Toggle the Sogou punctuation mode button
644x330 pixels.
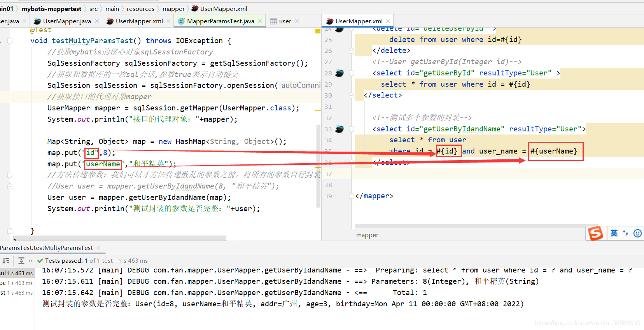click(x=625, y=233)
